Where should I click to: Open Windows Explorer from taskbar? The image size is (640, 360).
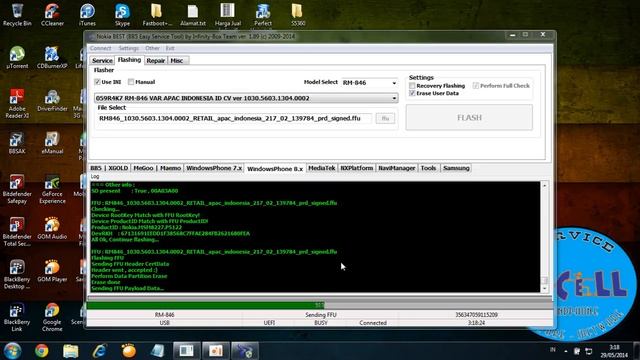click(x=71, y=351)
